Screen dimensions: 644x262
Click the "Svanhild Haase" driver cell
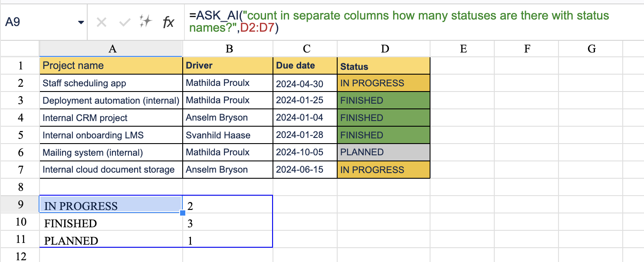point(228,135)
